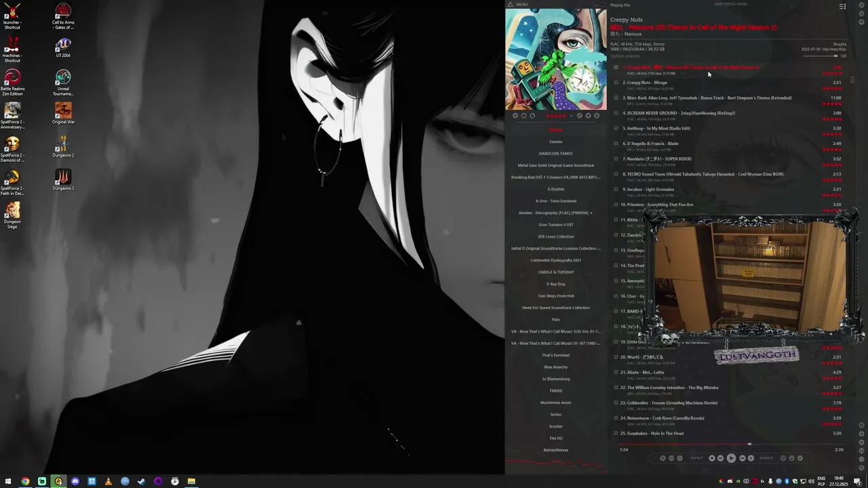The width and height of the screenshot is (868, 488).
Task: Click the Dungeon Siege desktop icon
Action: [x=12, y=216]
